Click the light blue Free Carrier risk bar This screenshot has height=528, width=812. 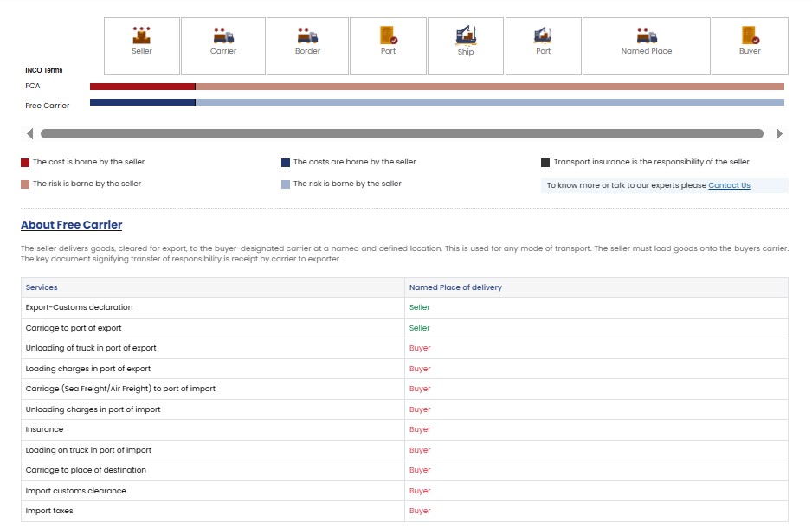[489, 103]
